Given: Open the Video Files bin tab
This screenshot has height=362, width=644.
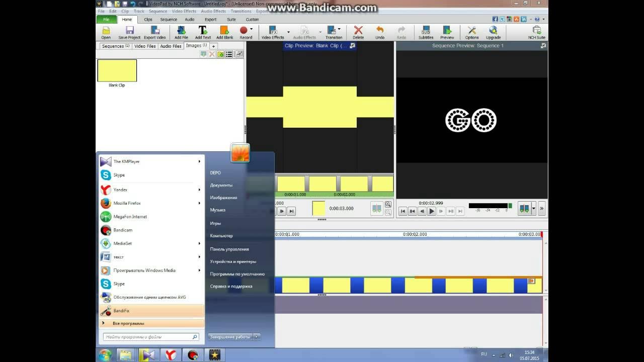Looking at the screenshot, I should [x=144, y=46].
